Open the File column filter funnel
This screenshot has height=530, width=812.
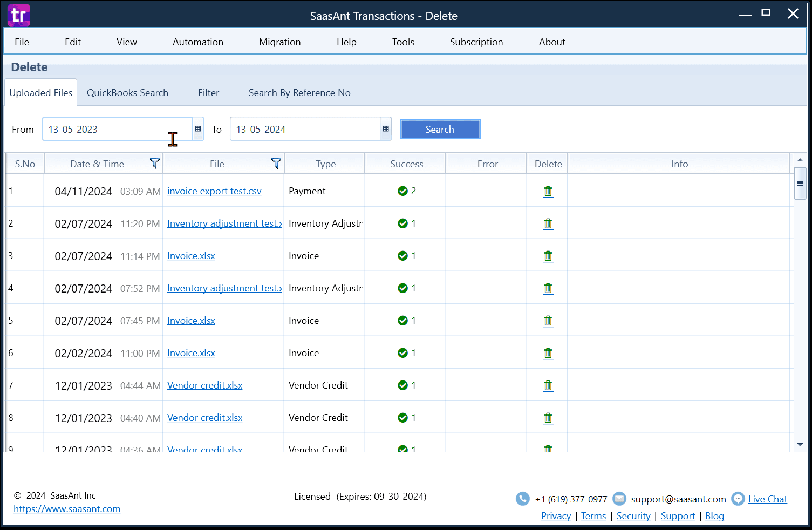point(276,164)
